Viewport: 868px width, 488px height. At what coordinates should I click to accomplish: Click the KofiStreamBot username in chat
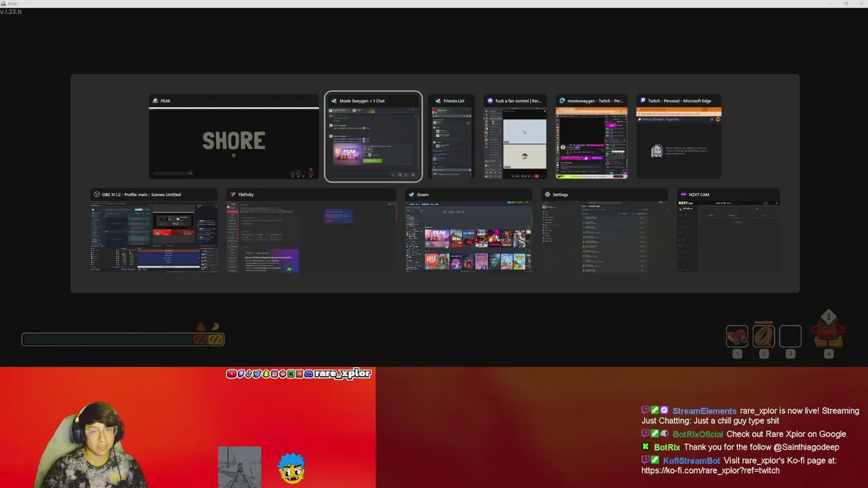[x=692, y=460]
